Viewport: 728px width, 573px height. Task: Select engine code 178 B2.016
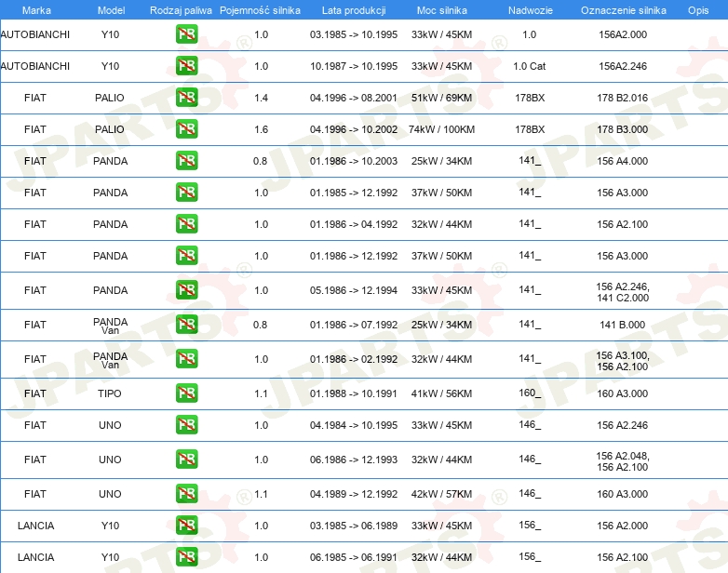tap(622, 98)
